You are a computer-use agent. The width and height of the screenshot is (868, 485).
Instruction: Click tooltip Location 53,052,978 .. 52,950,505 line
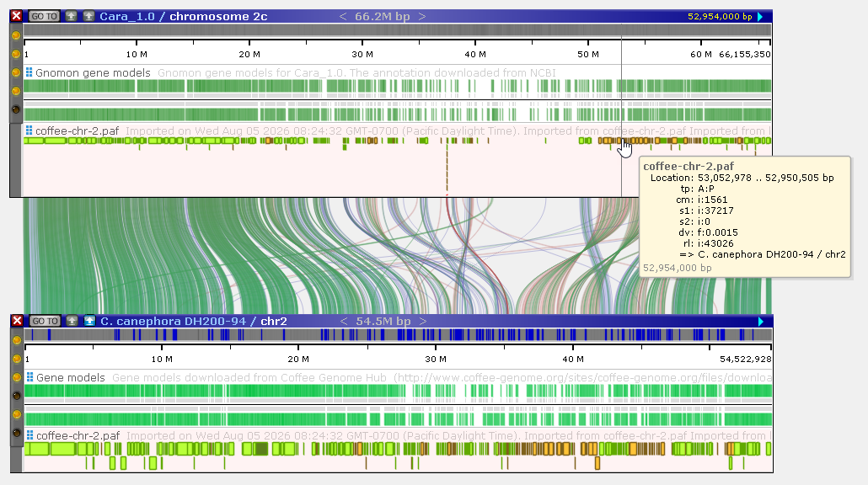point(742,178)
